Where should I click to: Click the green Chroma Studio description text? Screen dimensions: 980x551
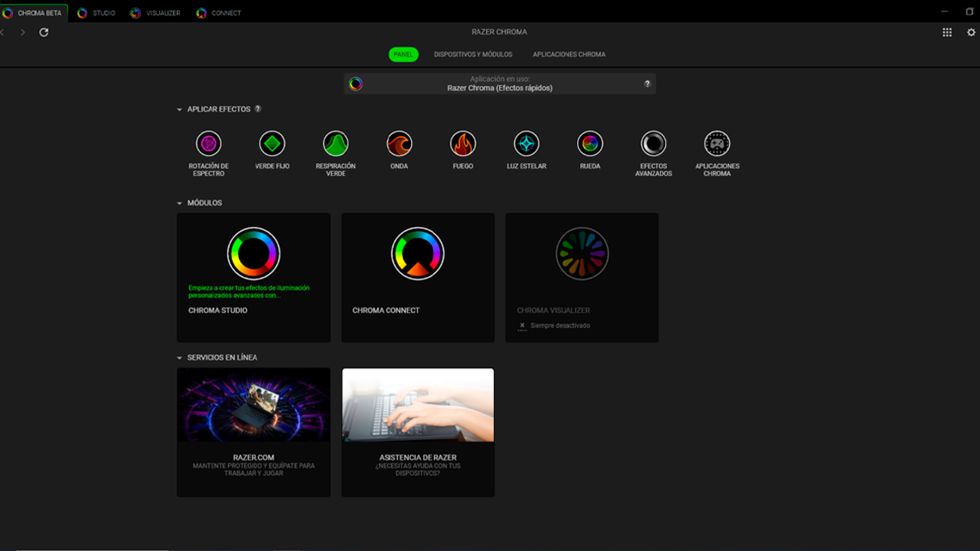click(x=249, y=292)
